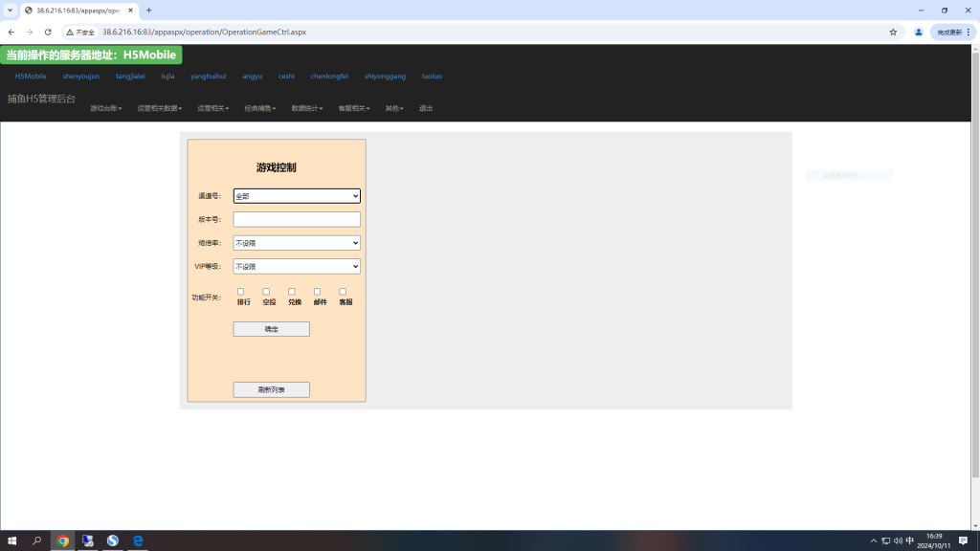Bookmark this page with the star icon
This screenshot has width=980, height=551.
893,32
